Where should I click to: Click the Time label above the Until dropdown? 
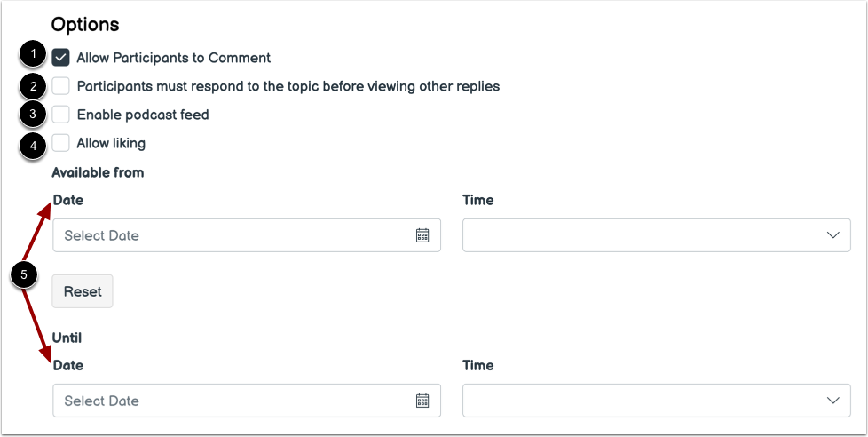(477, 365)
